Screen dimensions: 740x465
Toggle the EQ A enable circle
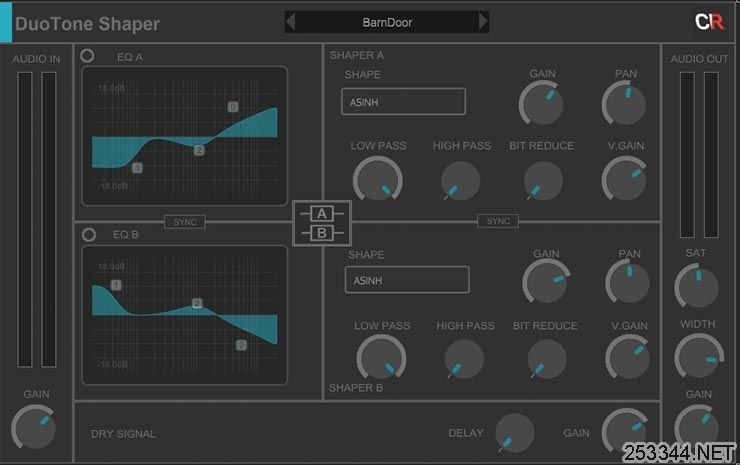pyautogui.click(x=87, y=56)
